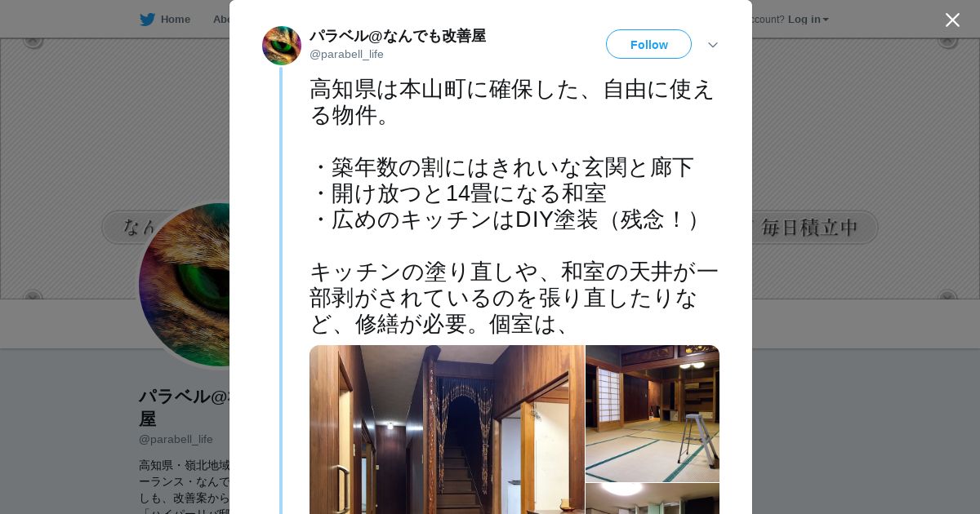Open the Log in dropdown
This screenshot has height=514, width=980.
click(808, 20)
